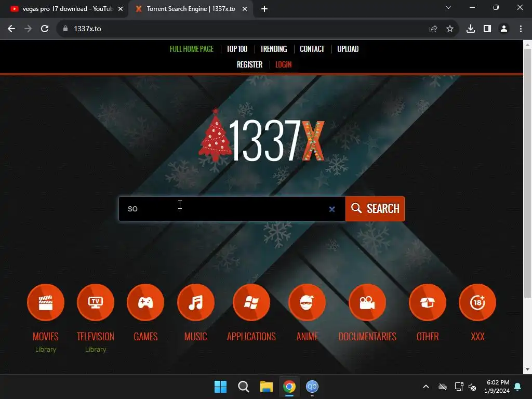Image resolution: width=532 pixels, height=399 pixels.
Task: Click the REGISTER link
Action: [x=250, y=64]
